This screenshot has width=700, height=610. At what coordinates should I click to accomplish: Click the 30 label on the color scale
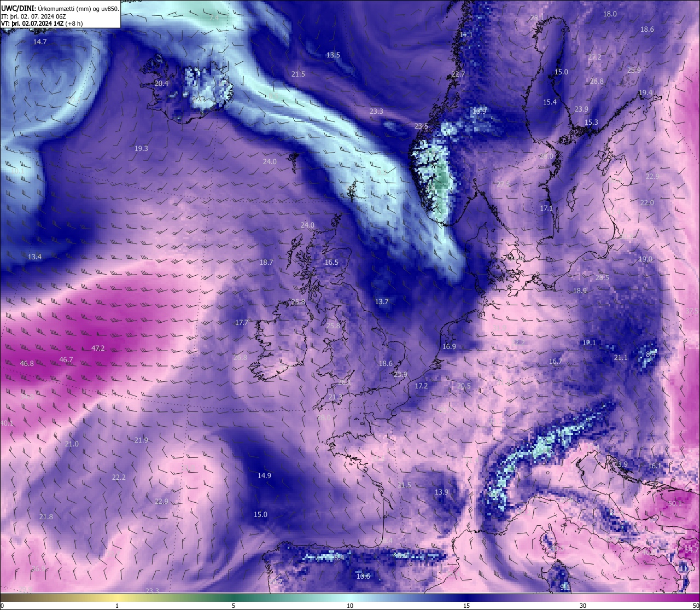pyautogui.click(x=583, y=606)
